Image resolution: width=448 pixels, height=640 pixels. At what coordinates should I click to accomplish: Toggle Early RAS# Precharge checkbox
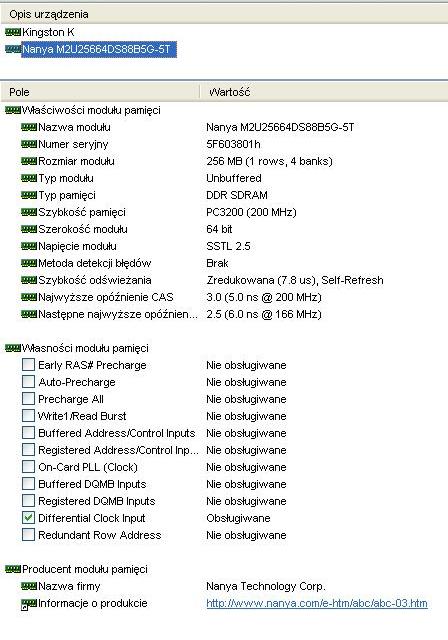point(28,364)
